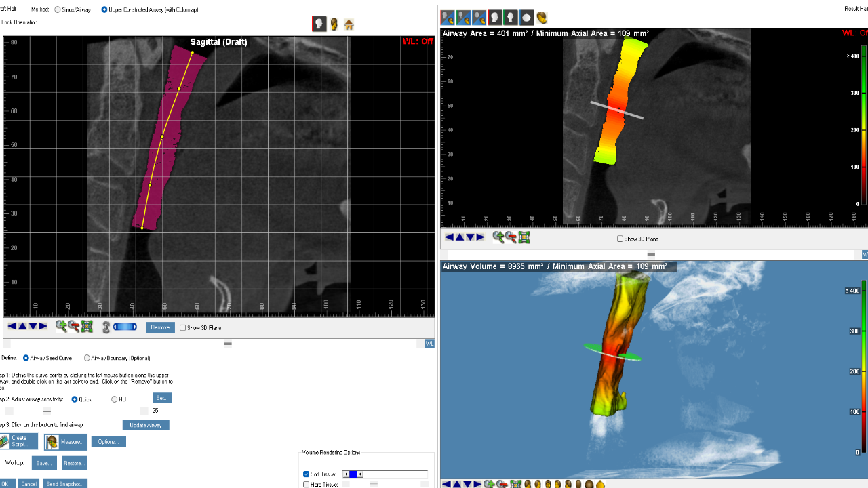Open the Measure... tool

(66, 442)
